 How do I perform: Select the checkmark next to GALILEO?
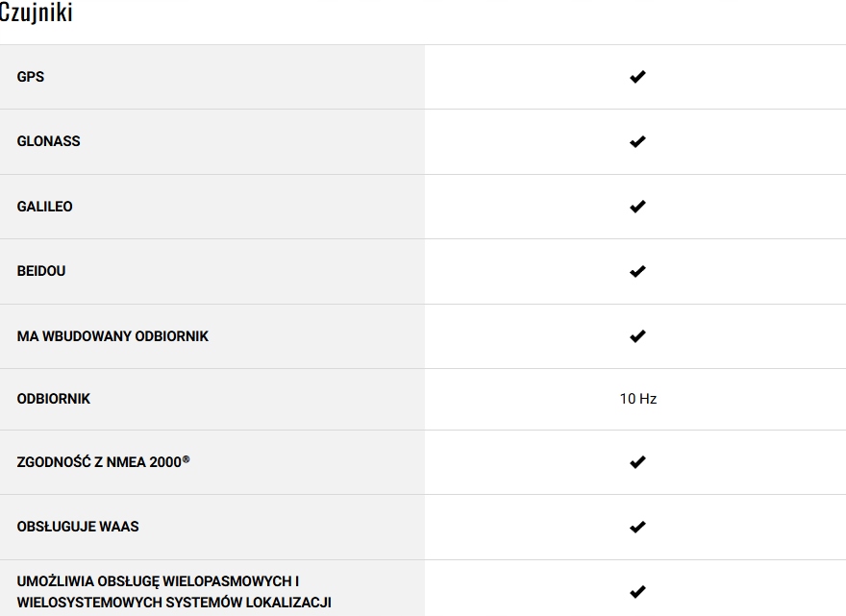click(637, 207)
